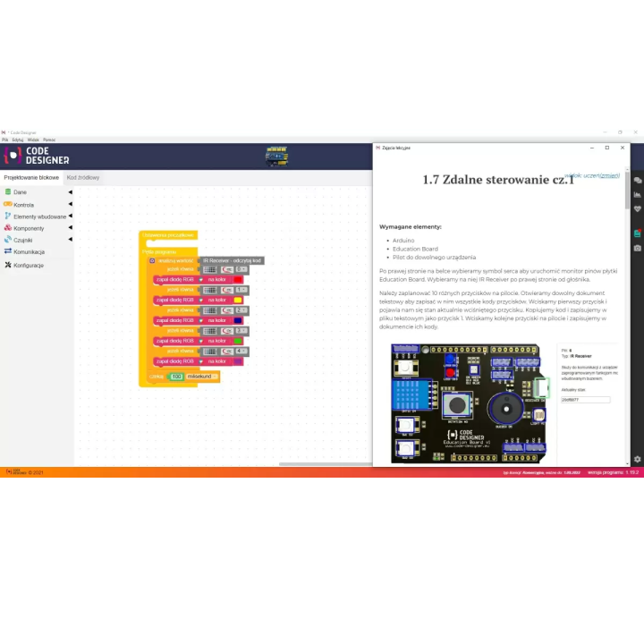Screen dimensions: 644x644
Task: Open the 'milisekund' unit dropdown
Action: [x=201, y=377]
